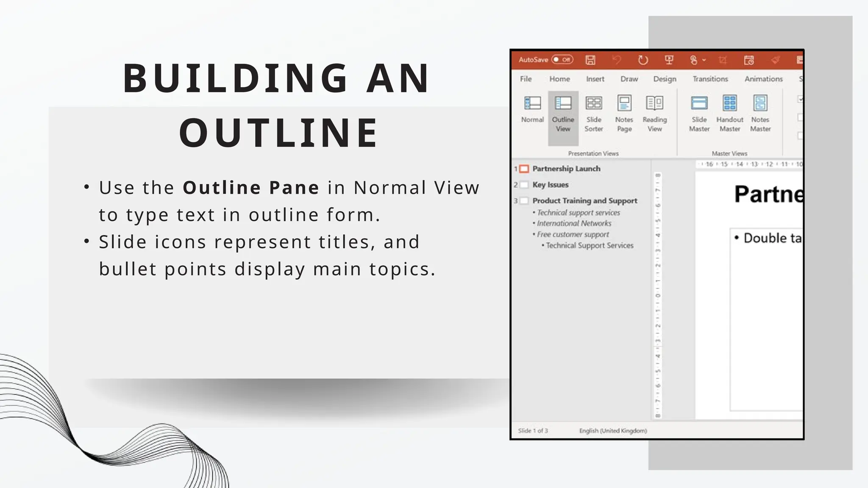Click Free customer support bullet
This screenshot has height=488, width=868.
click(x=573, y=234)
